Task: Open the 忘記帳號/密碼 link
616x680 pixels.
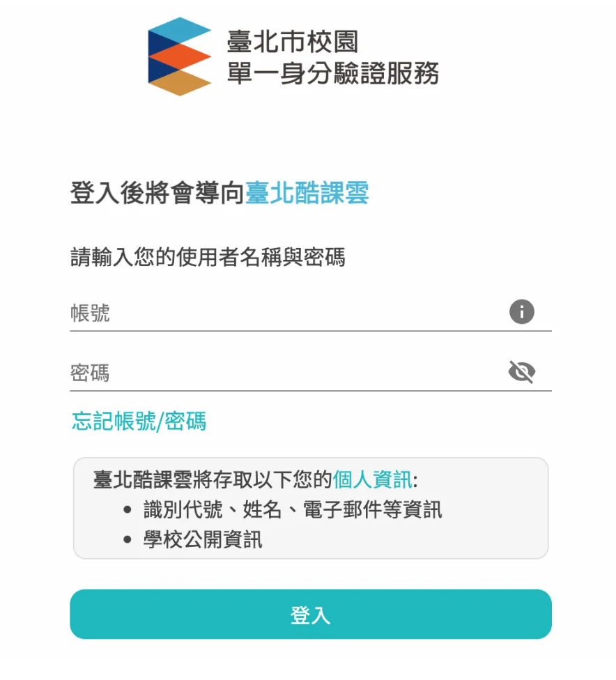Action: tap(139, 422)
